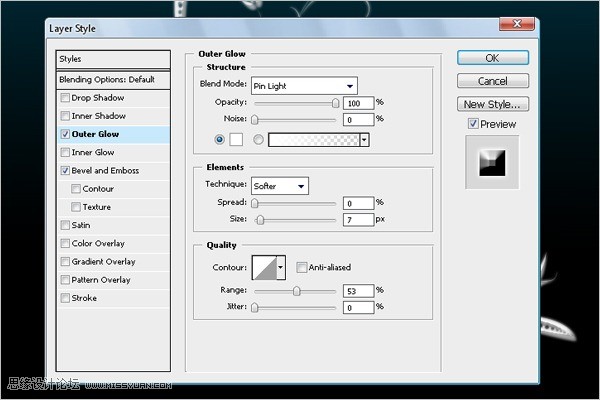Uncheck the Bevel and Emboss checkbox
Image resolution: width=600 pixels, height=400 pixels.
[65, 171]
